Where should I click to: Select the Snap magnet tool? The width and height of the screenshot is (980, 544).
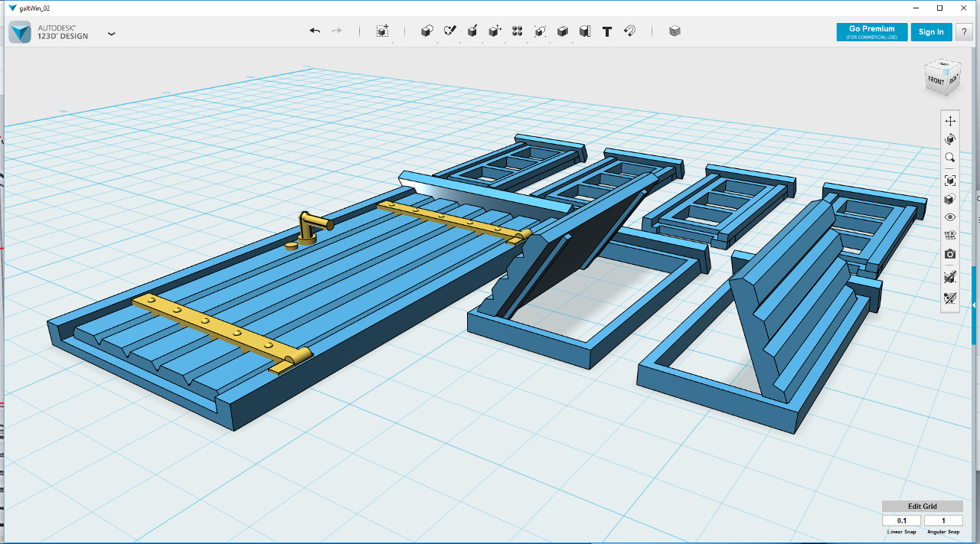(630, 31)
